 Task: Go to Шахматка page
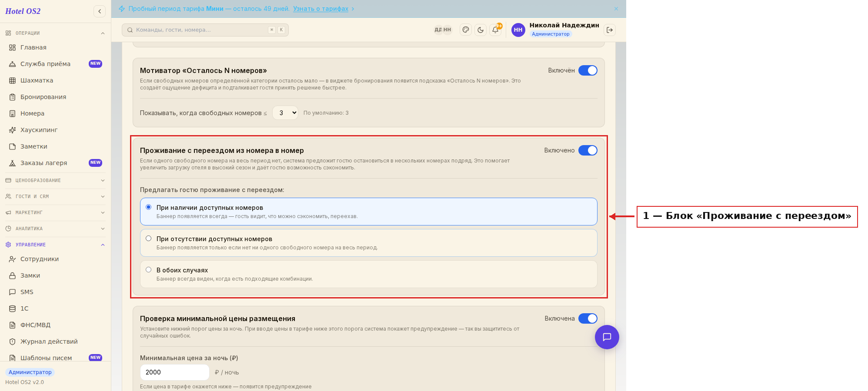coord(55,80)
